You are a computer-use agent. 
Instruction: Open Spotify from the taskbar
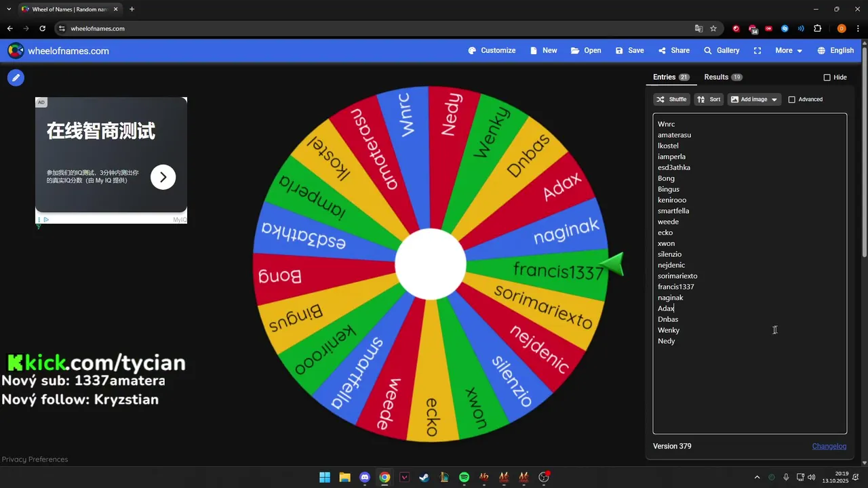464,477
